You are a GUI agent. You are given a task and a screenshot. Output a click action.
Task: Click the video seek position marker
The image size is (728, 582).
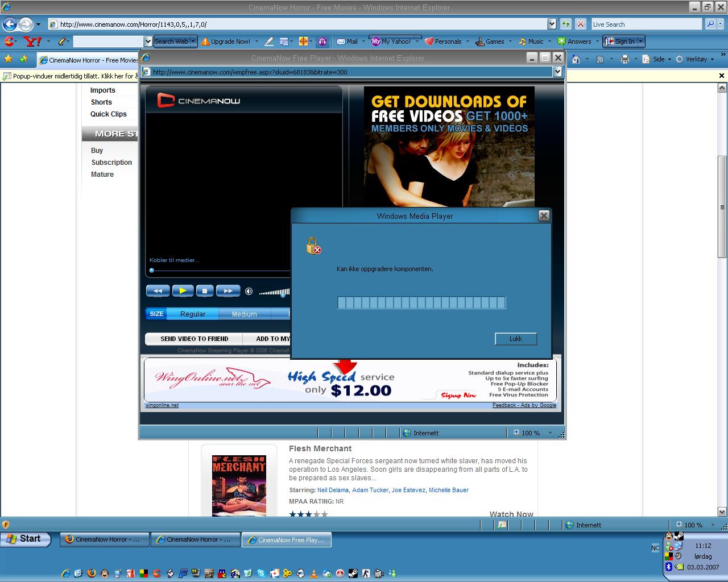(152, 271)
